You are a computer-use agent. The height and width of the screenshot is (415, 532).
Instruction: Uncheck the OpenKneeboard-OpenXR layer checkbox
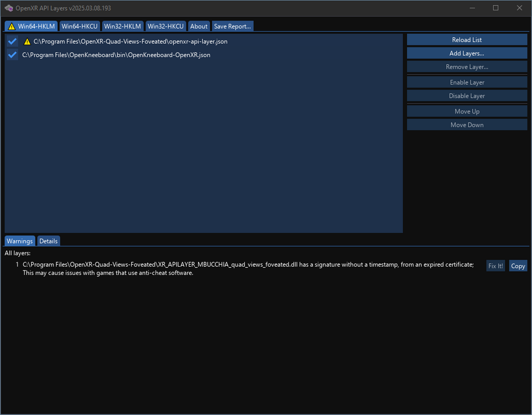click(x=13, y=55)
